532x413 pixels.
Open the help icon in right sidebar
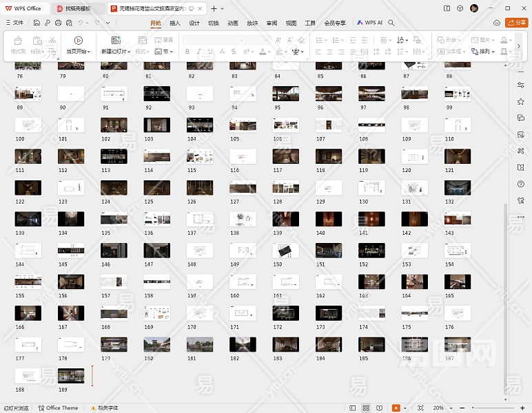point(521,184)
